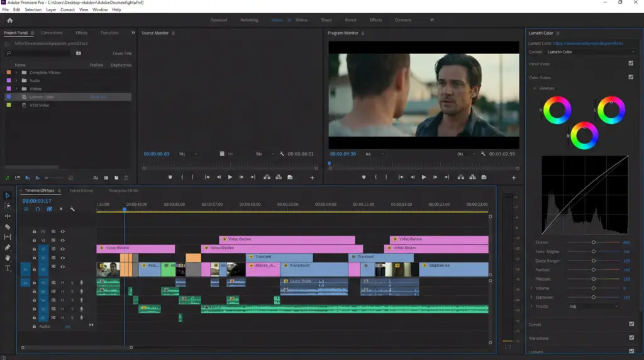Screen dimensions: 644x360
Task: Toggle snap magnet in timeline
Action: tap(37, 209)
